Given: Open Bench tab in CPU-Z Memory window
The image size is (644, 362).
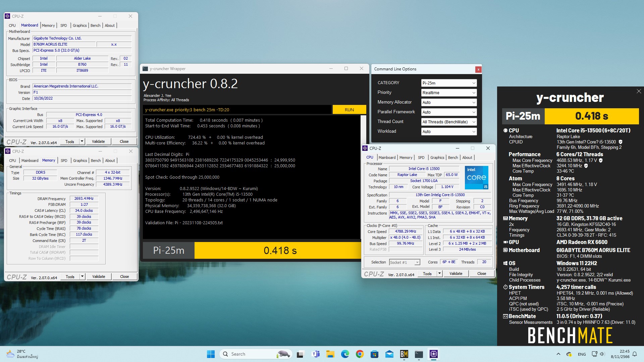Looking at the screenshot, I should pos(96,161).
